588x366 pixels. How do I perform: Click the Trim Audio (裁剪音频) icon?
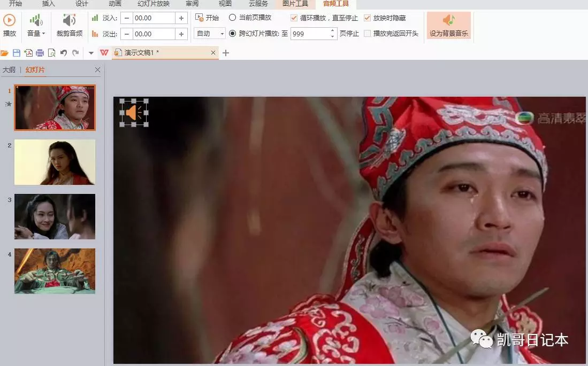click(x=70, y=20)
